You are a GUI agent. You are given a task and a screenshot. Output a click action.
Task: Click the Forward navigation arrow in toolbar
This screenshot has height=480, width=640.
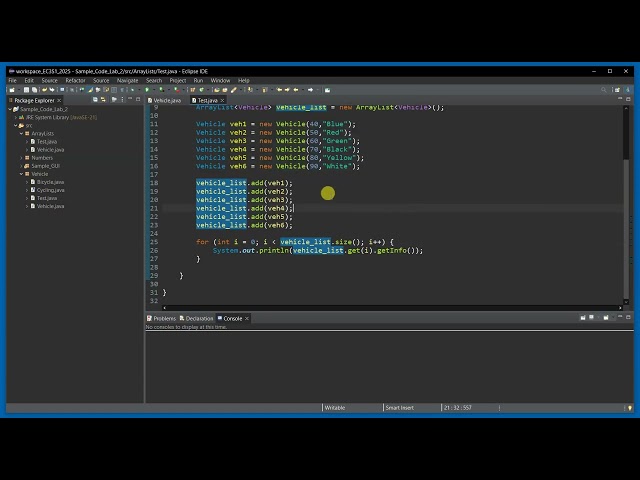point(311,90)
